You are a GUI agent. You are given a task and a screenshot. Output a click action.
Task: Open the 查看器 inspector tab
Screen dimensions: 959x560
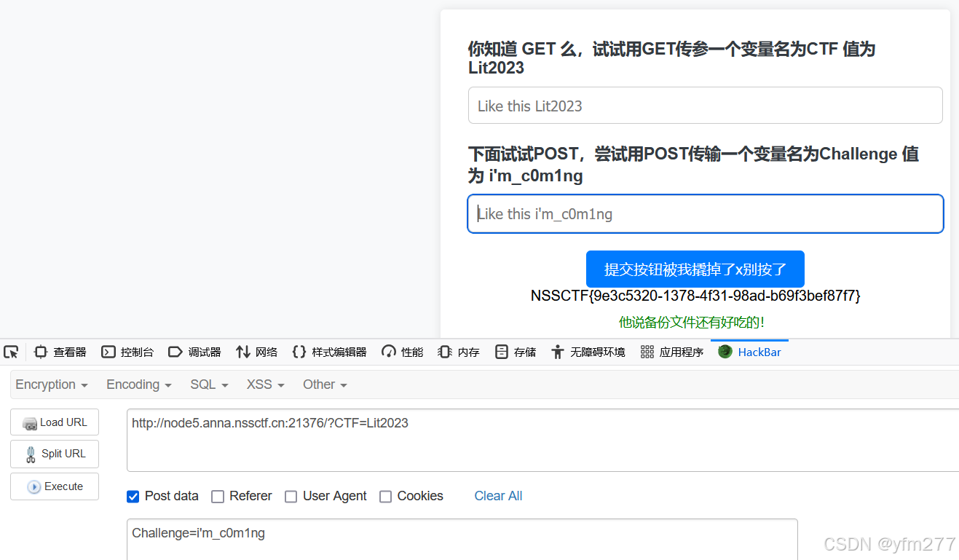[60, 352]
